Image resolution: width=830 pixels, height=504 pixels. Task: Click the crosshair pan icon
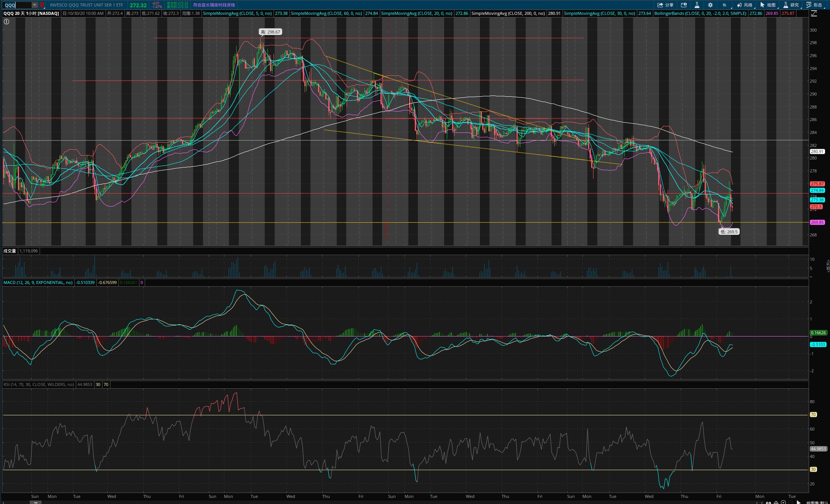776,502
